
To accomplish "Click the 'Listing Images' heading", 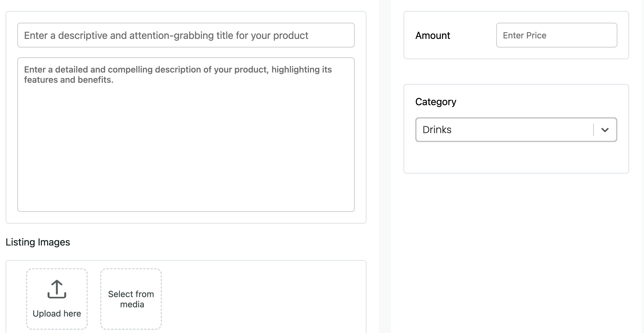I will click(x=38, y=242).
